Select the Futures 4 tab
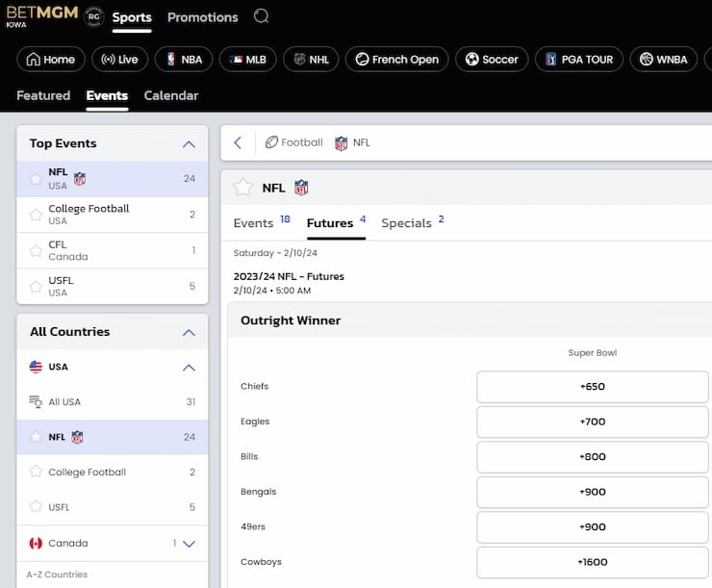The height and width of the screenshot is (588, 712). (x=336, y=223)
